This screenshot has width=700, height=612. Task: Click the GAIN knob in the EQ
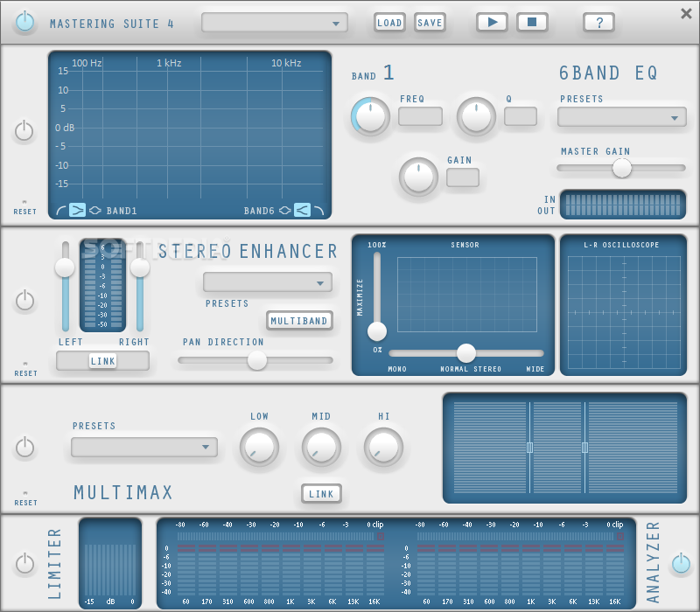[x=418, y=177]
